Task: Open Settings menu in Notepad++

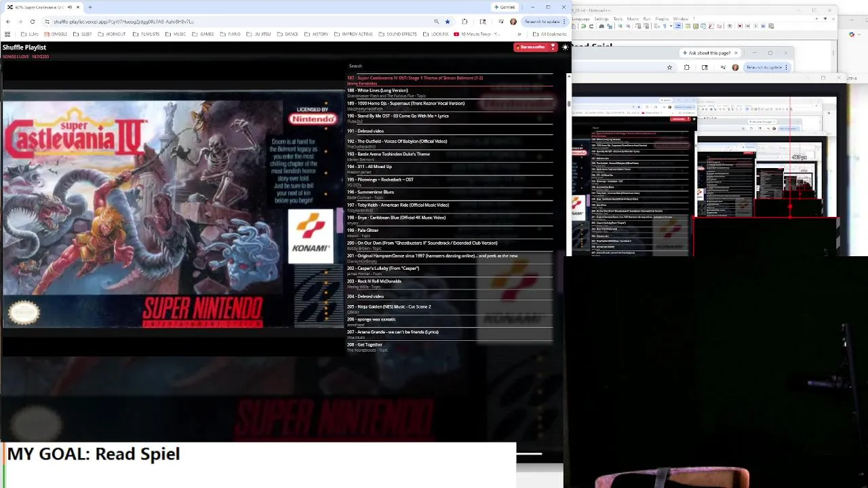Action: 601,19
